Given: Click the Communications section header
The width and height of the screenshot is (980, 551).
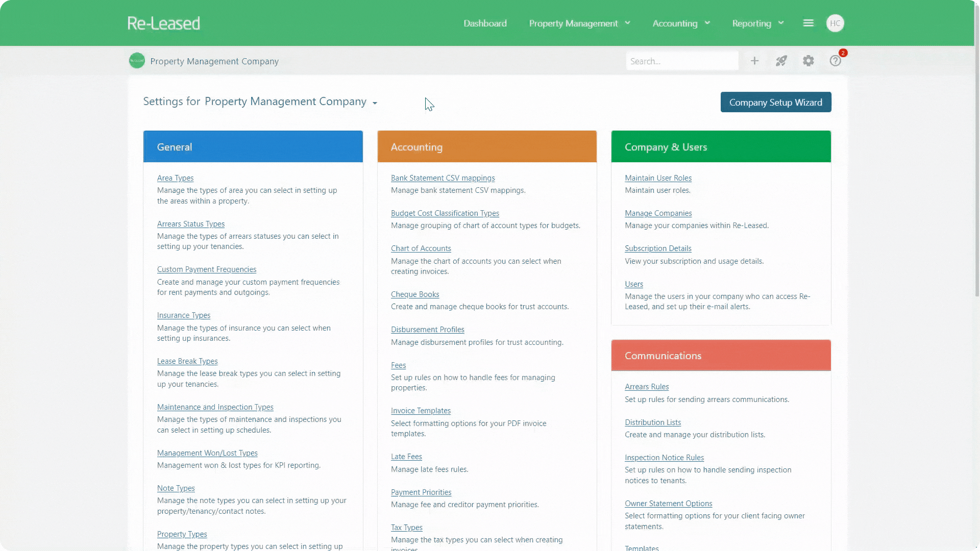Looking at the screenshot, I should [721, 355].
